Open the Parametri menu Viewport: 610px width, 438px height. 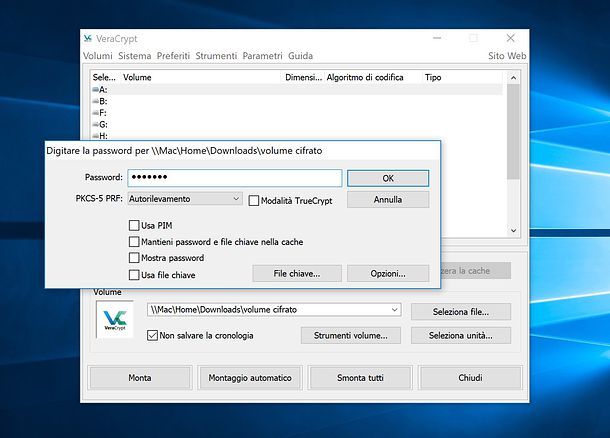coord(263,56)
